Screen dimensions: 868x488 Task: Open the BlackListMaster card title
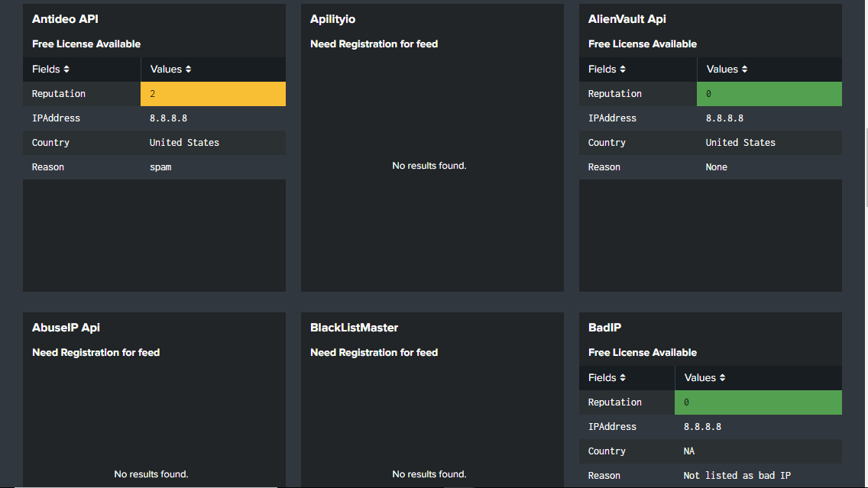pos(354,327)
